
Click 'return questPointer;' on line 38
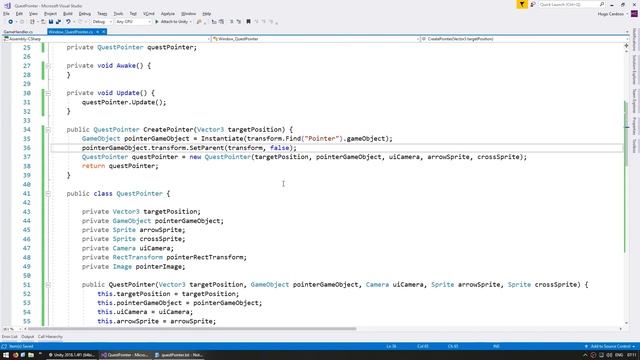(x=120, y=166)
